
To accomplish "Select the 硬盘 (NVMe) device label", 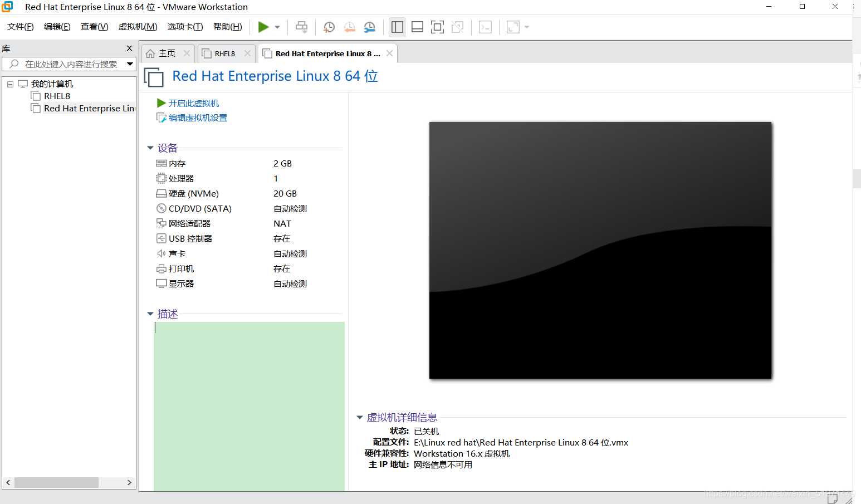I will [x=194, y=193].
